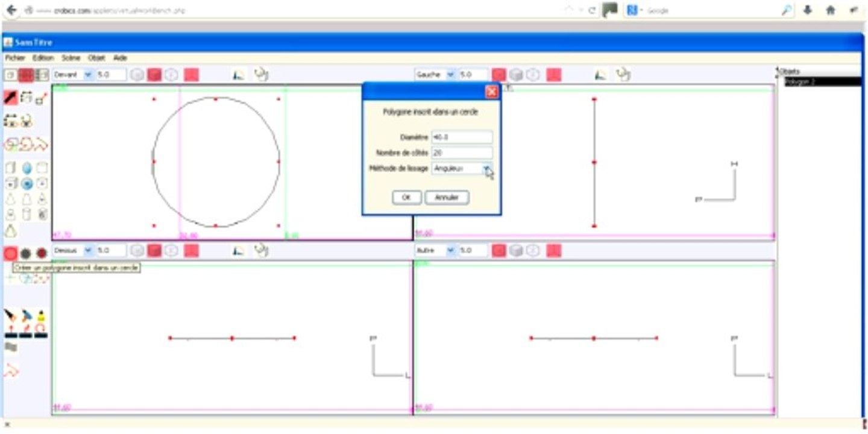868x434 pixels.
Task: Toggle the gray cube shading button in the Autre viewport
Action: click(515, 250)
